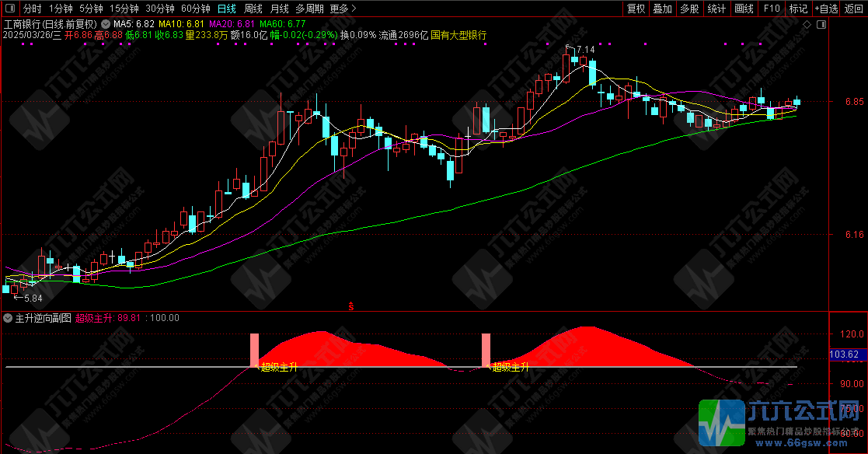Select the 60分钟 period tab
This screenshot has height=454, width=868.
[x=195, y=9]
